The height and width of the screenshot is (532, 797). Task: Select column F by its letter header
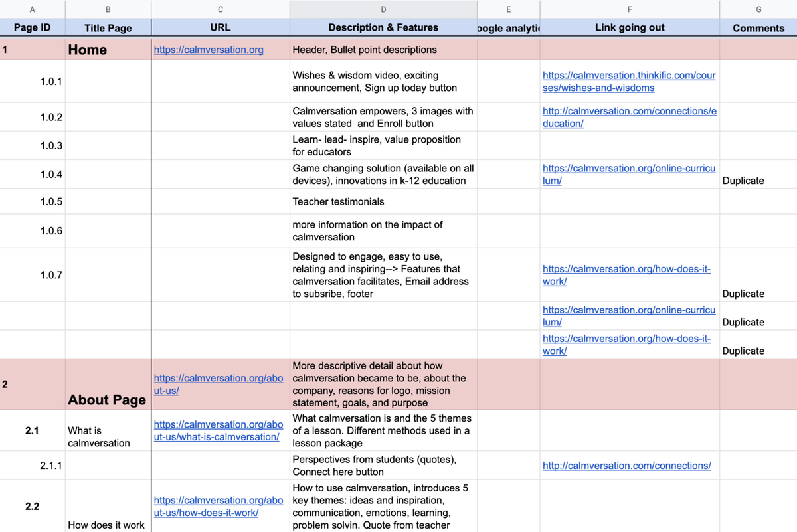[x=630, y=9]
